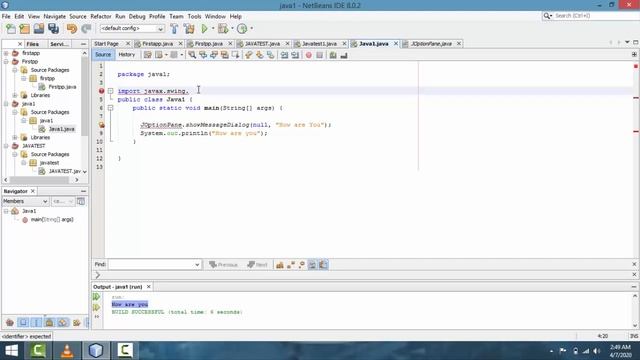
Task: Toggle Highlight Matches in Find bar
Action: coord(312,265)
